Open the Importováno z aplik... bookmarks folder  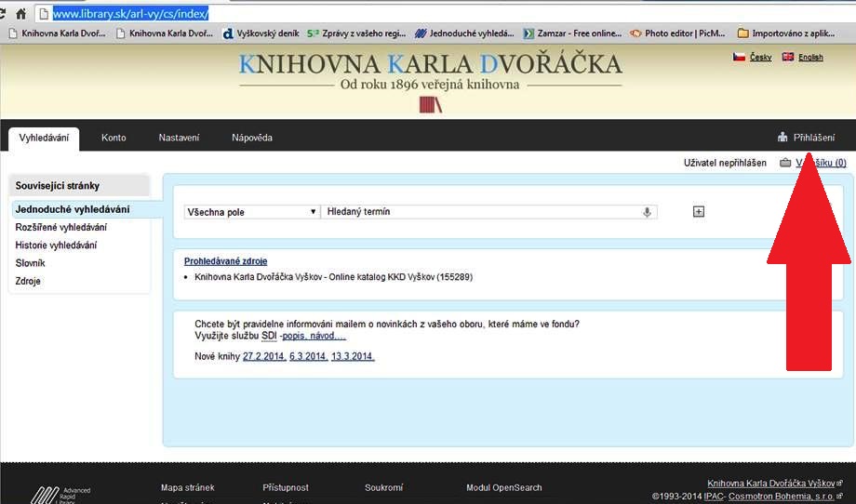pos(785,33)
